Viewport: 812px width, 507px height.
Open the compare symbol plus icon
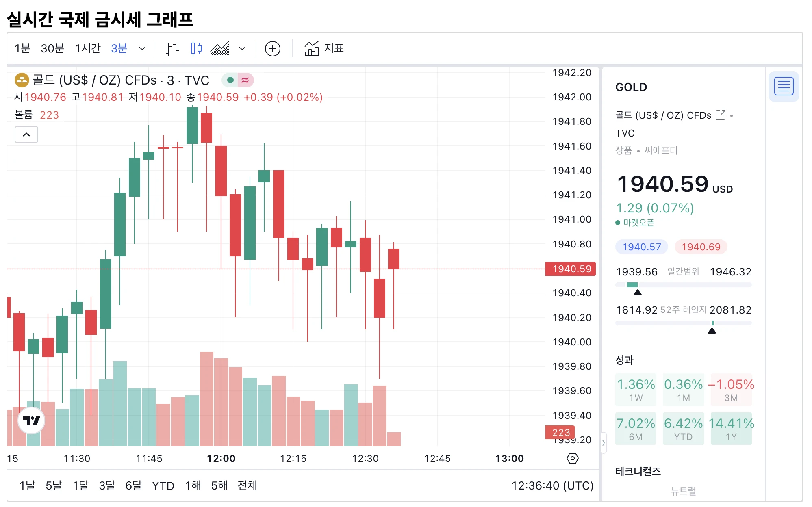click(x=272, y=48)
